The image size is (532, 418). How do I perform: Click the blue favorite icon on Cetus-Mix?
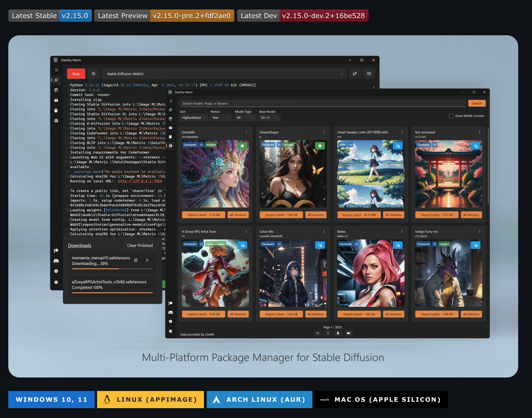click(320, 245)
